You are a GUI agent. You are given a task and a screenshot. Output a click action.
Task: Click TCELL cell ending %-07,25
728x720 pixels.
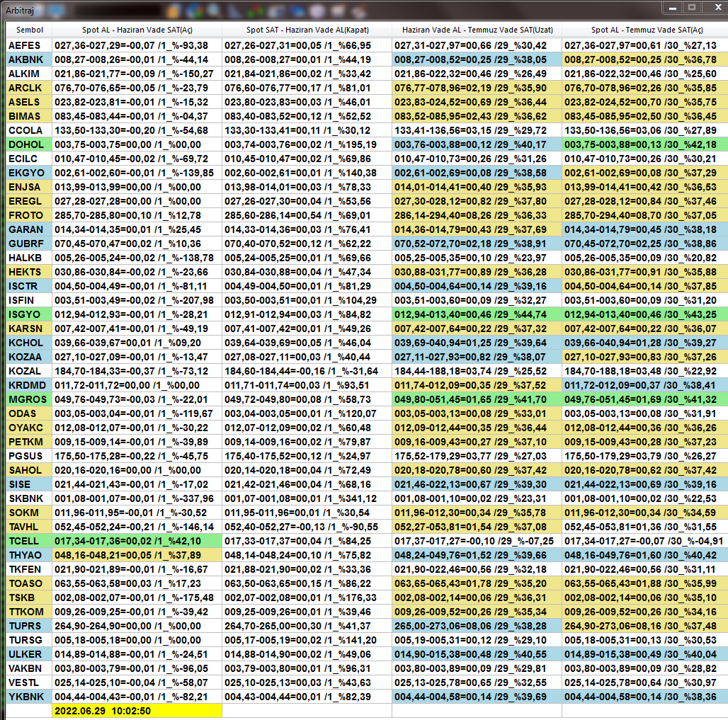pos(477,541)
